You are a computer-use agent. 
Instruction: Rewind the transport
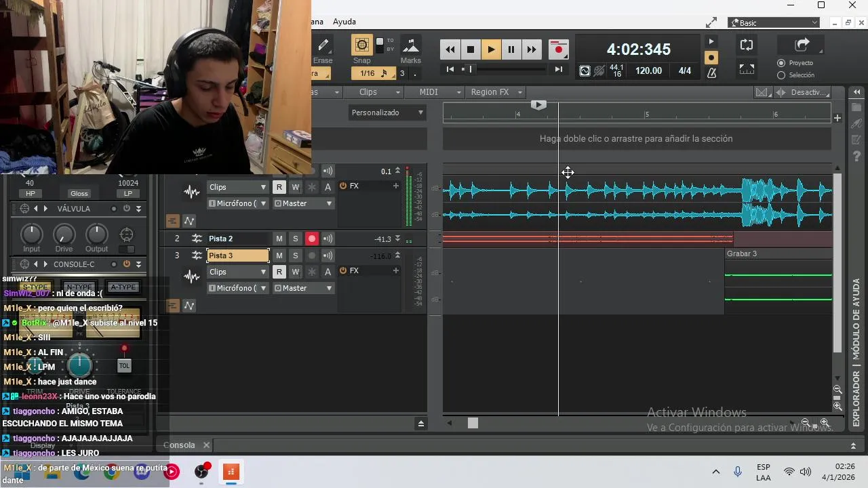[450, 49]
